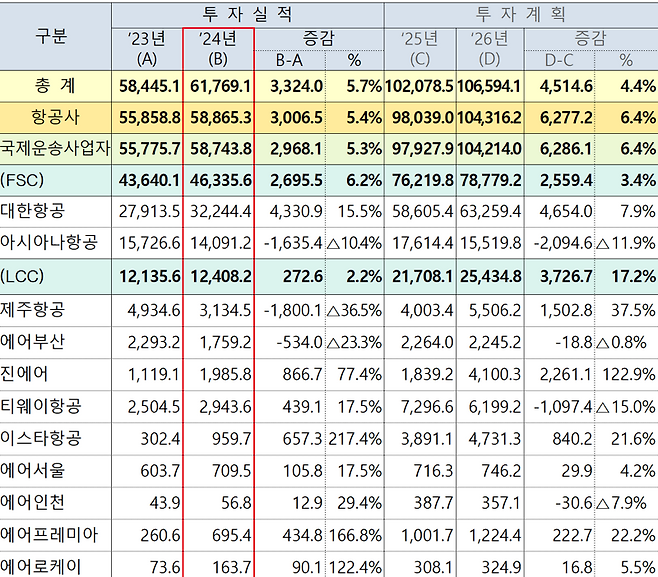Viewport: 658px width, 577px height.
Task: Click the '25년 (C) column header
Action: 420,49
